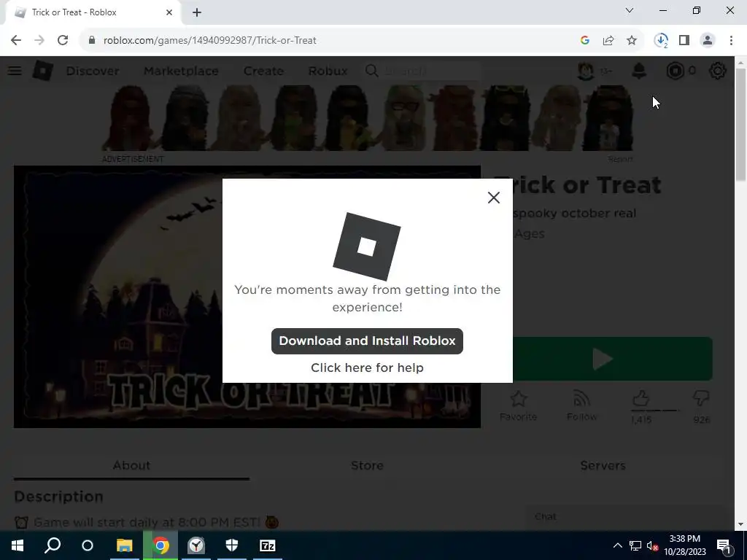Click the Roblox logo in the dialog

point(366,246)
